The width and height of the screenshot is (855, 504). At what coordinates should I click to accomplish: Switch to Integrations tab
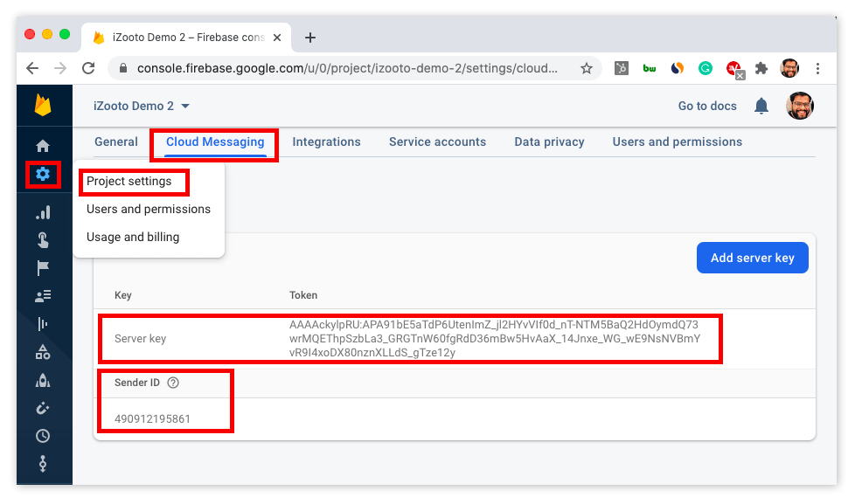tap(326, 142)
